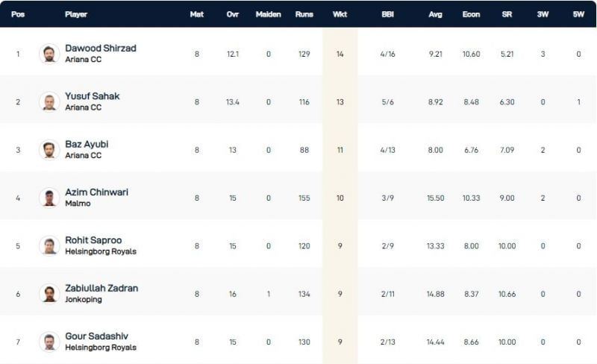Click Dawood Shirzad's wickets value 14

tap(340, 54)
